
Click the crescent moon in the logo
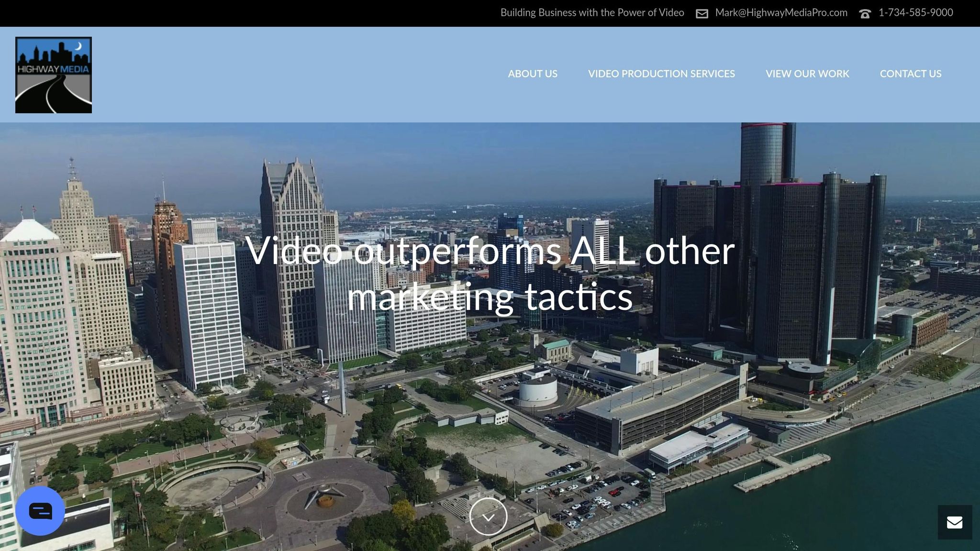79,46
